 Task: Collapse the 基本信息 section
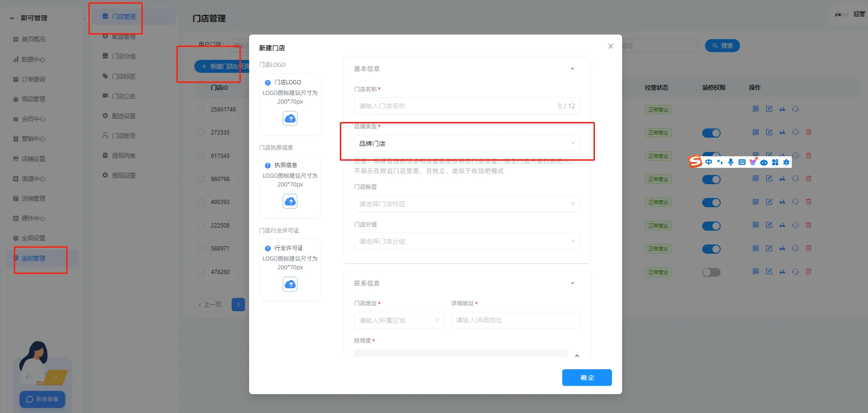coord(572,69)
